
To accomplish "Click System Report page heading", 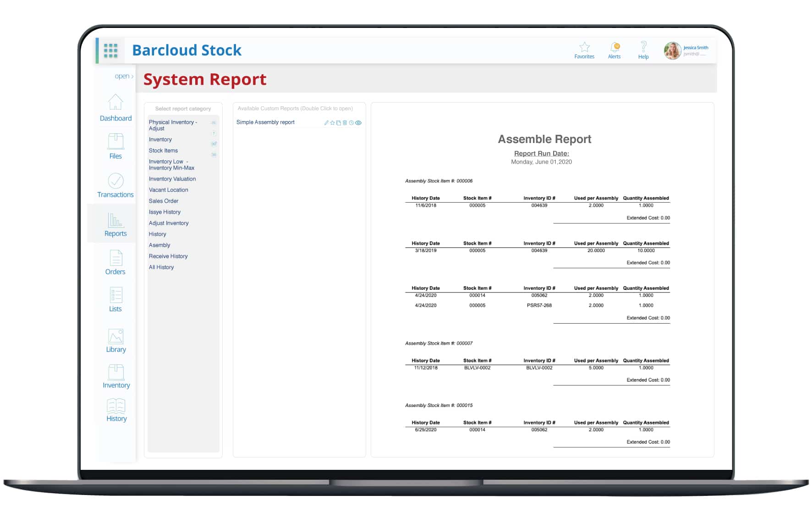I will 205,79.
